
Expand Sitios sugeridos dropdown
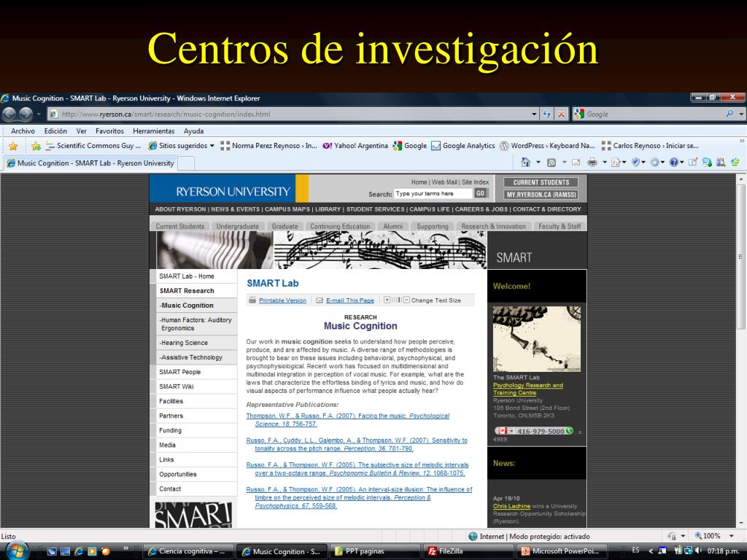click(212, 146)
